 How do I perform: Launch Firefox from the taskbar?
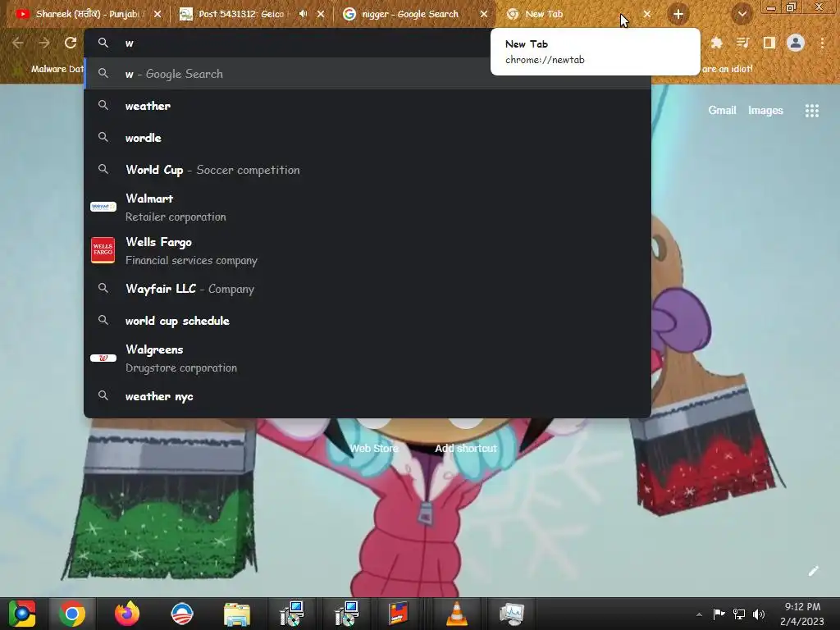(x=127, y=614)
